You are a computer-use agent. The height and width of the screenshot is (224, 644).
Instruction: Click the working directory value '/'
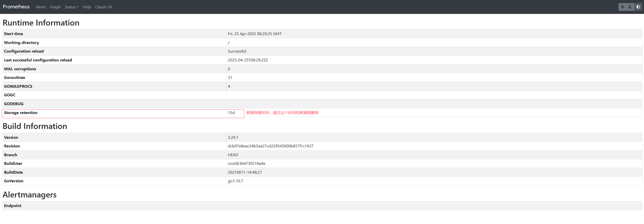click(229, 43)
